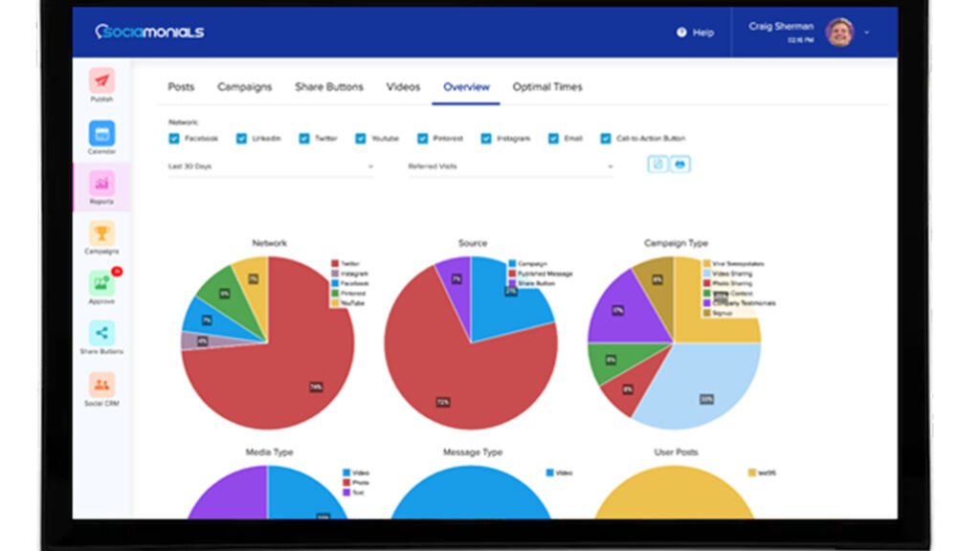Viewport: 980px width, 551px height.
Task: Switch to the Optimal Times tab
Action: [547, 87]
